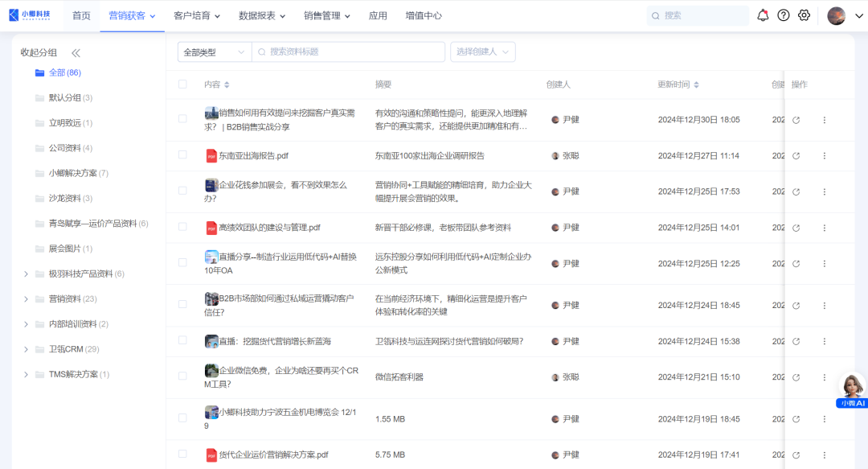Screen dimensions: 868x469
Task: Open the help question mark icon
Action: click(784, 15)
